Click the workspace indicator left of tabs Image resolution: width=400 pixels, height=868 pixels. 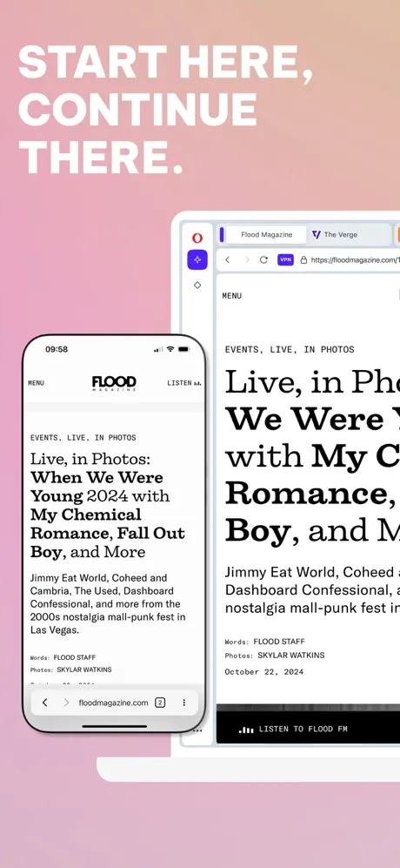click(221, 235)
